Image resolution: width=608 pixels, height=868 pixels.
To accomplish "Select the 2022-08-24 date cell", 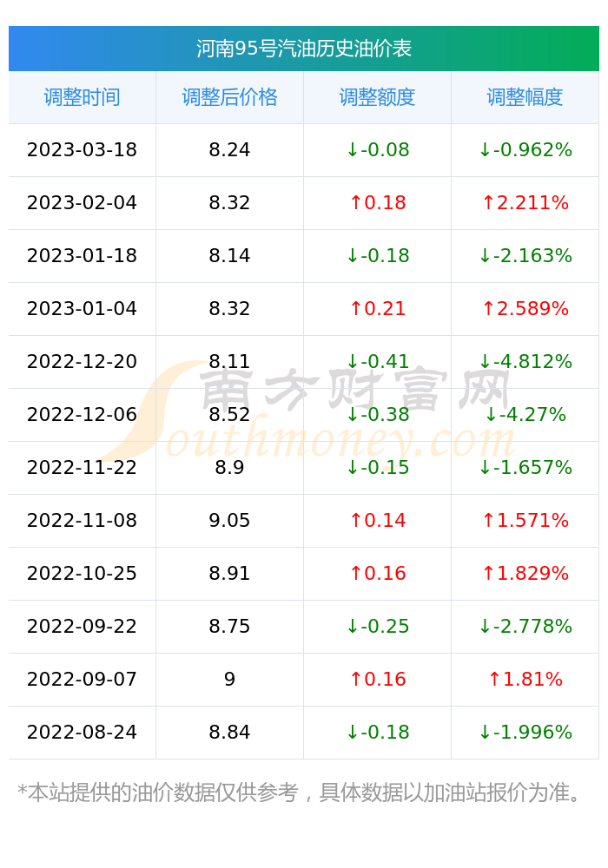I will point(82,732).
